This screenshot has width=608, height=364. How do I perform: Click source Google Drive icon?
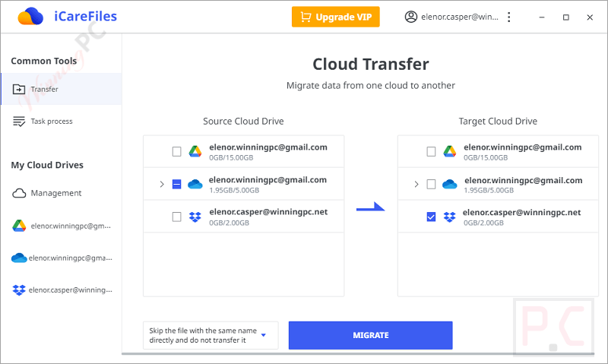(195, 151)
